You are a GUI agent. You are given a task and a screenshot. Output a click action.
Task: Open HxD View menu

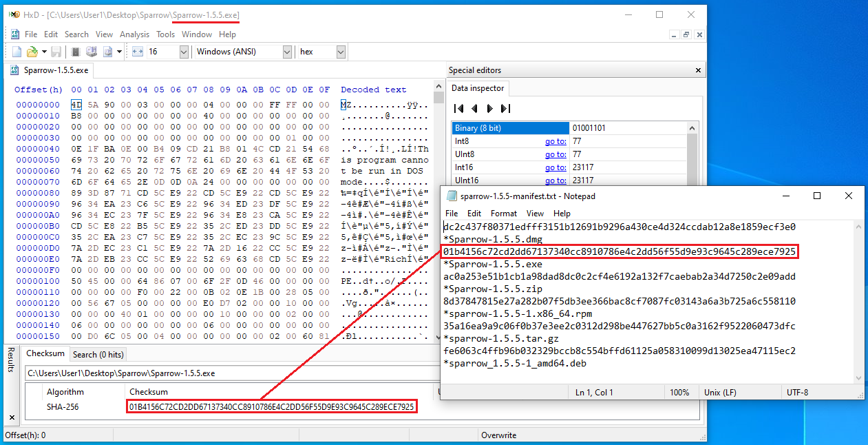[x=104, y=34]
